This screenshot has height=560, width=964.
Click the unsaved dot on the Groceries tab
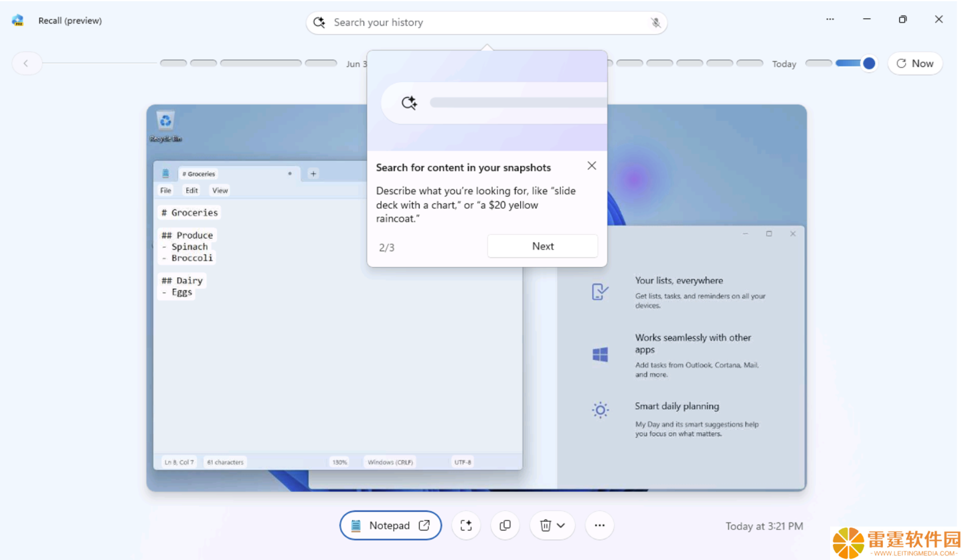[290, 173]
